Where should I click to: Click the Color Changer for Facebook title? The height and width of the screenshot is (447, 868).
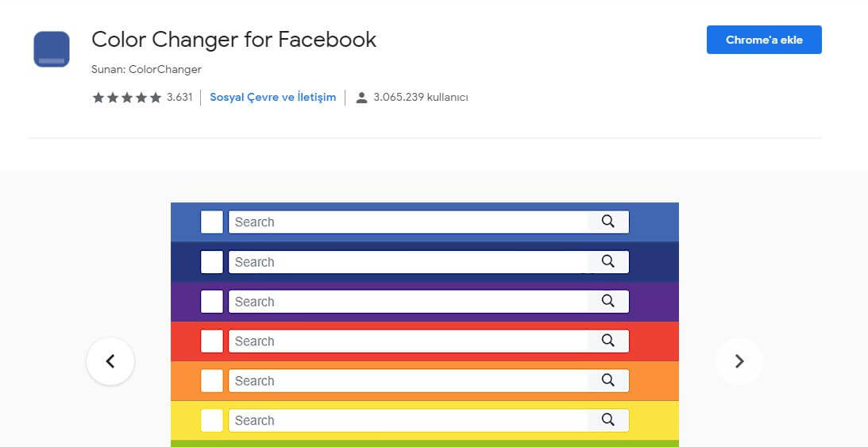tap(233, 40)
